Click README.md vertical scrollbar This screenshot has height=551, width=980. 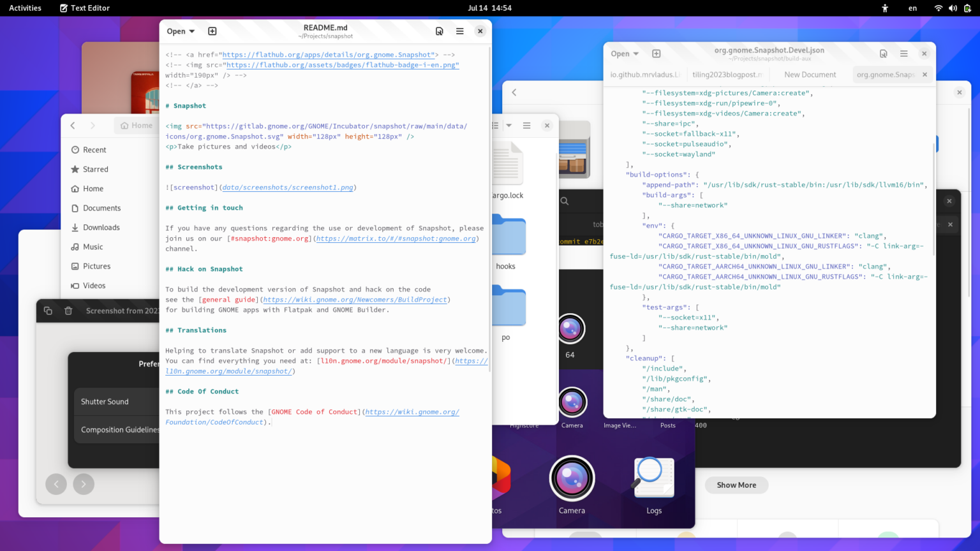tap(489, 209)
